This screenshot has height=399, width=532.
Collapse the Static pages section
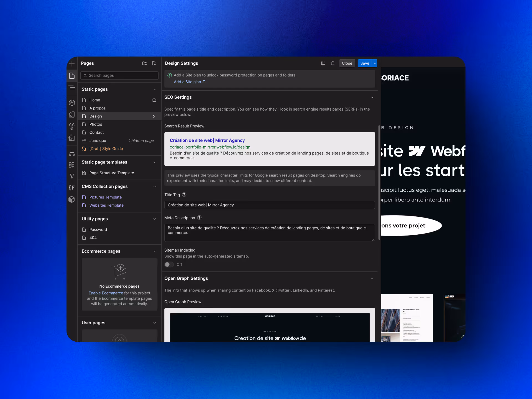[x=155, y=89]
